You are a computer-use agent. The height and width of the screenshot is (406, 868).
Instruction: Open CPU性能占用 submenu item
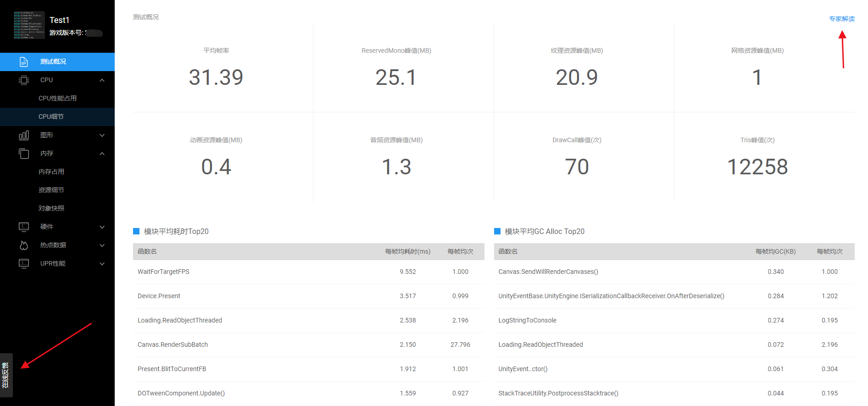(x=57, y=98)
